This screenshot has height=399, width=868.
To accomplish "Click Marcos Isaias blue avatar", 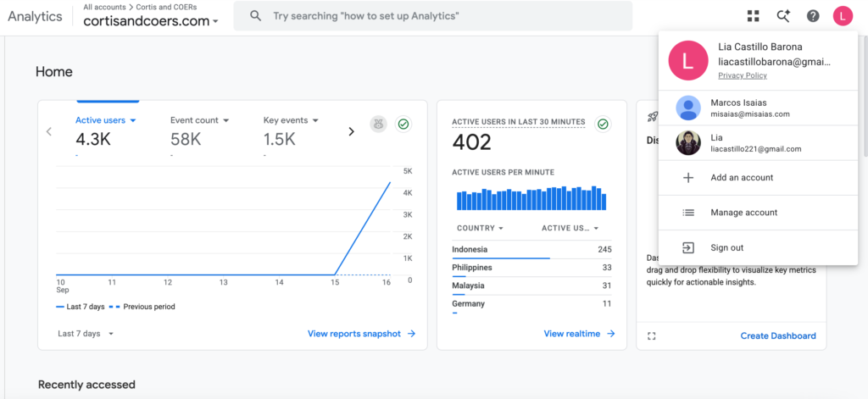I will point(688,108).
